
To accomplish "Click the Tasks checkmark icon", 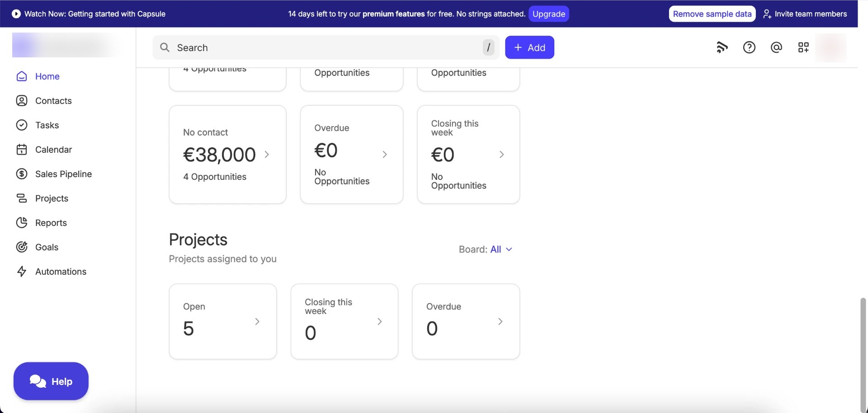I will [x=22, y=125].
